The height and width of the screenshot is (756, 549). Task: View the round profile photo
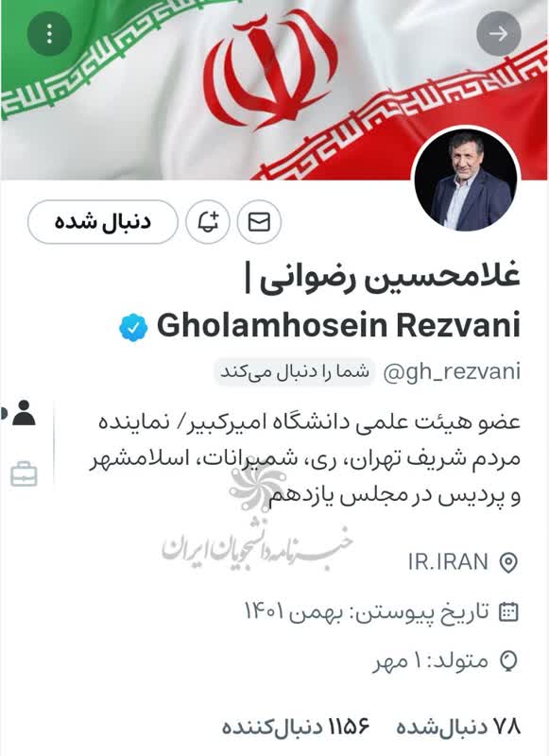465,179
